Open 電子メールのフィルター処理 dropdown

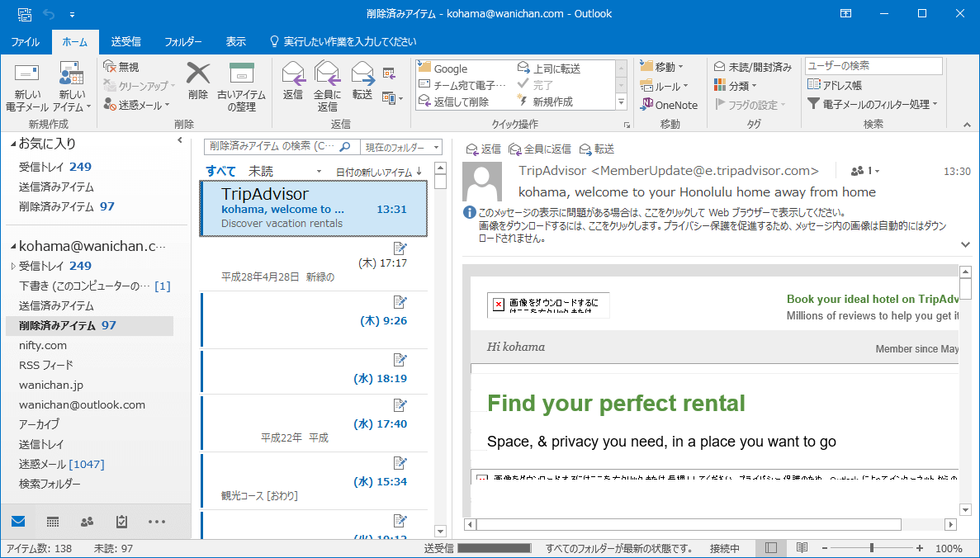[x=873, y=104]
